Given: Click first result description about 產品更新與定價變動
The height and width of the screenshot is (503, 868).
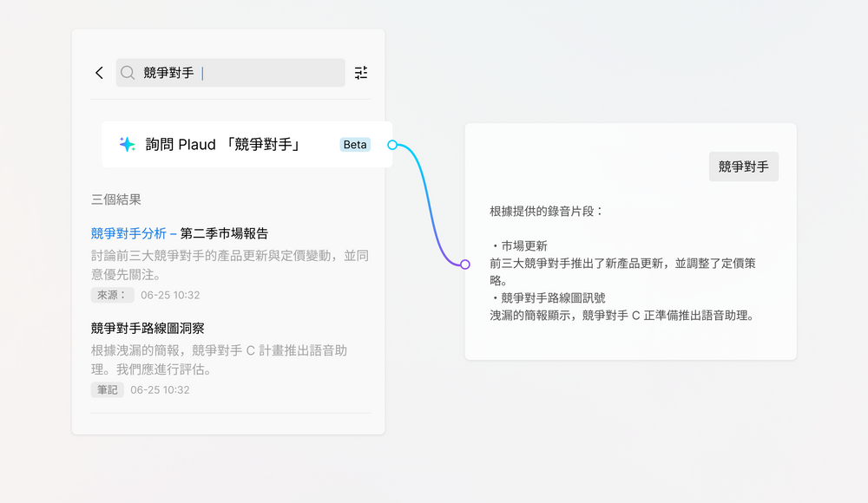Looking at the screenshot, I should [x=230, y=265].
